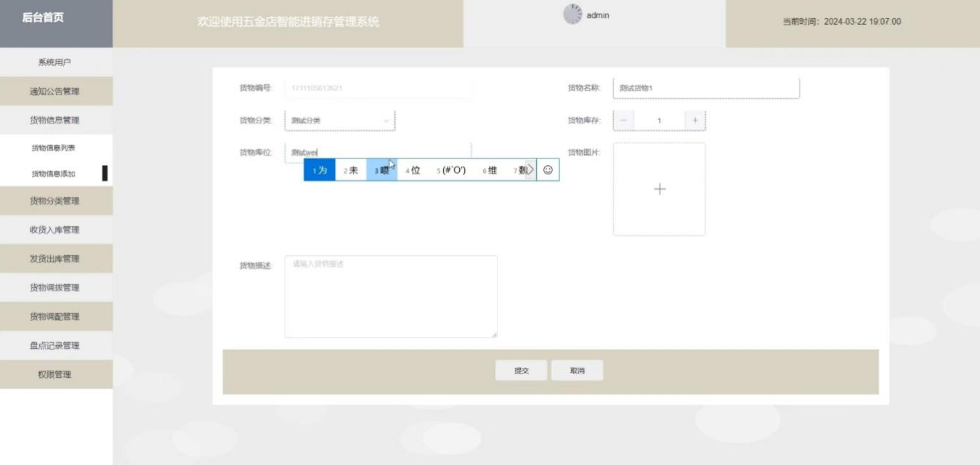Click the disabled 货物编号 field
Viewport: 980px width, 465px height.
pos(378,88)
